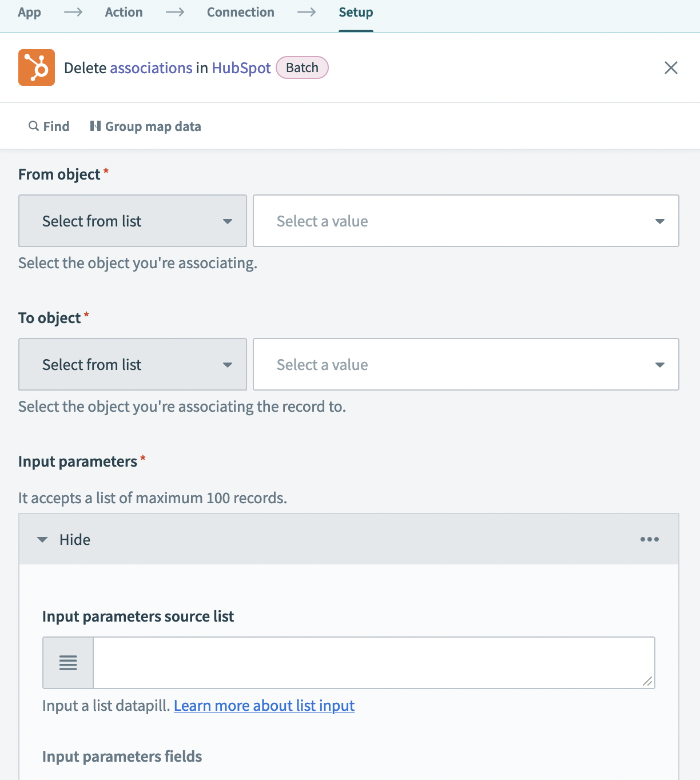Screen dimensions: 700x780
Task: Switch to the Connection step tab
Action: point(240,12)
